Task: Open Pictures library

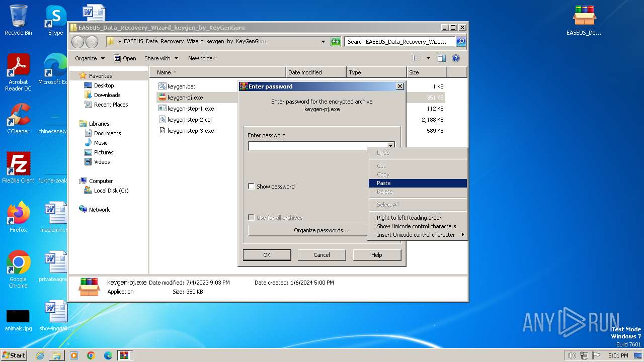Action: [104, 152]
